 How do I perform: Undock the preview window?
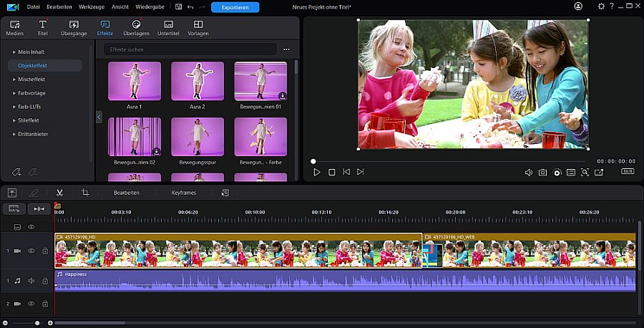pyautogui.click(x=599, y=173)
